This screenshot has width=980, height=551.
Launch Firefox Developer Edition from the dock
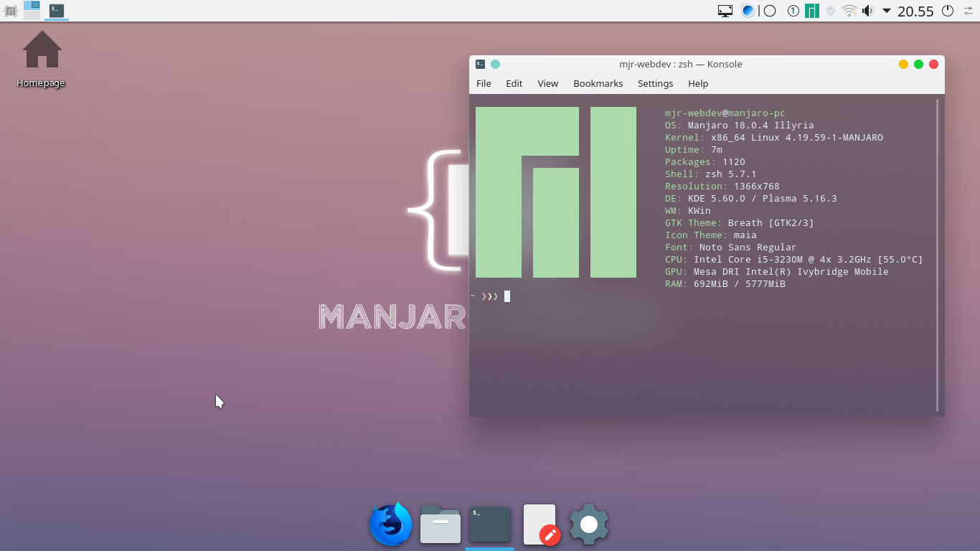tap(391, 524)
